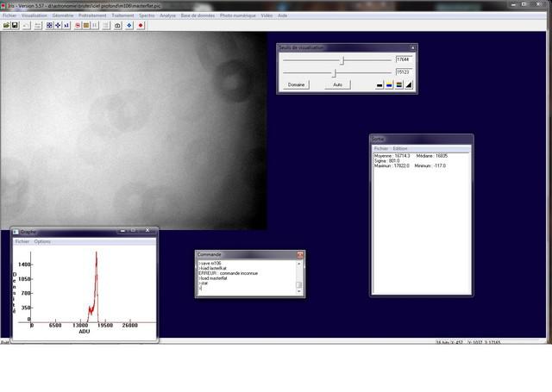Screen dimensions: 552x392
Task: Open the Géométrie menu
Action: tap(63, 16)
